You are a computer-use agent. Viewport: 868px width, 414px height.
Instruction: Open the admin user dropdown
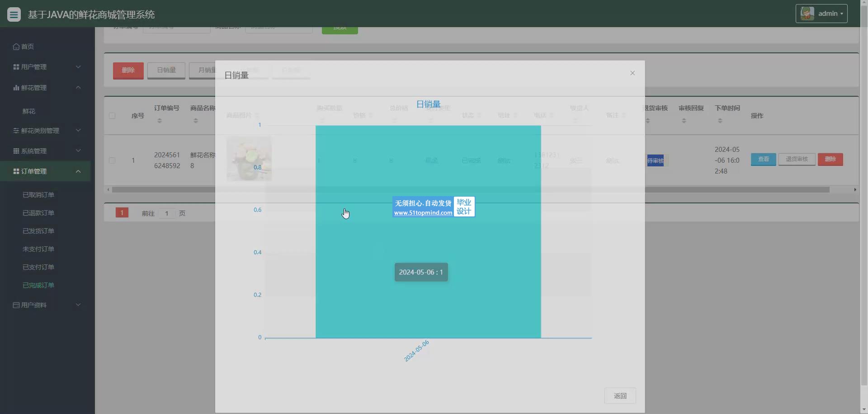pos(821,14)
